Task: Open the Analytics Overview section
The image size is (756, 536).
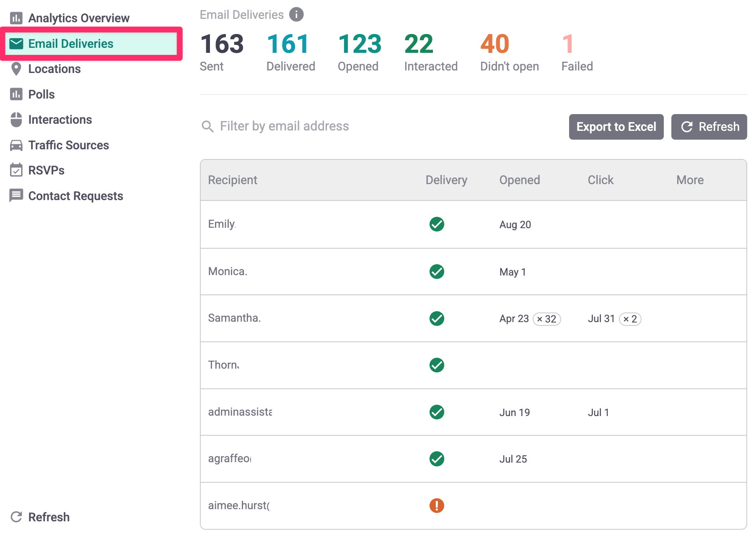Action: pos(78,18)
